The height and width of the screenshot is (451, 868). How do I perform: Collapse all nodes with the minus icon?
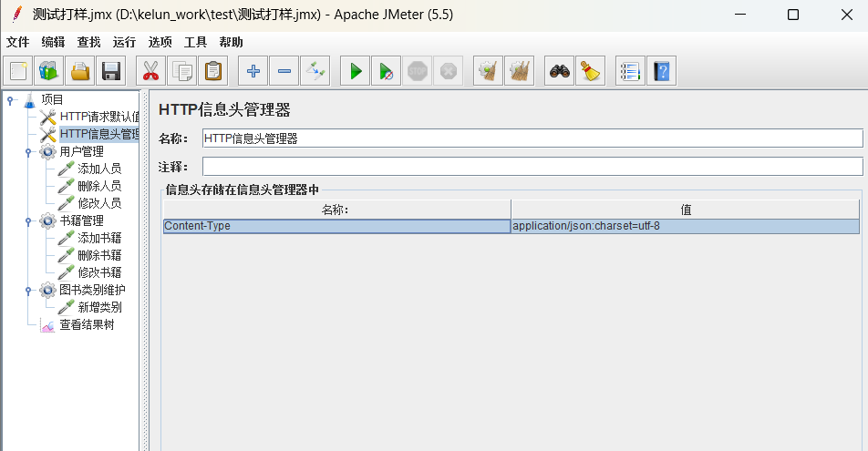284,71
